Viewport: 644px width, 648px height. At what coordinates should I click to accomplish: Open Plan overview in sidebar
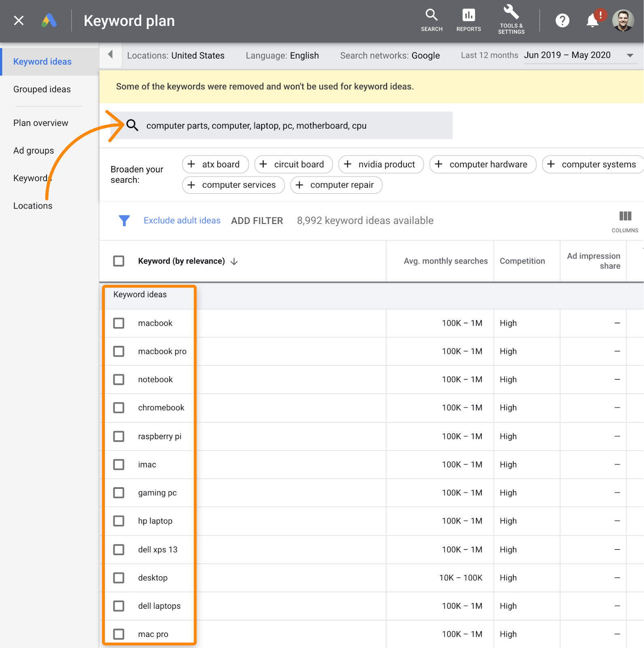click(x=41, y=123)
